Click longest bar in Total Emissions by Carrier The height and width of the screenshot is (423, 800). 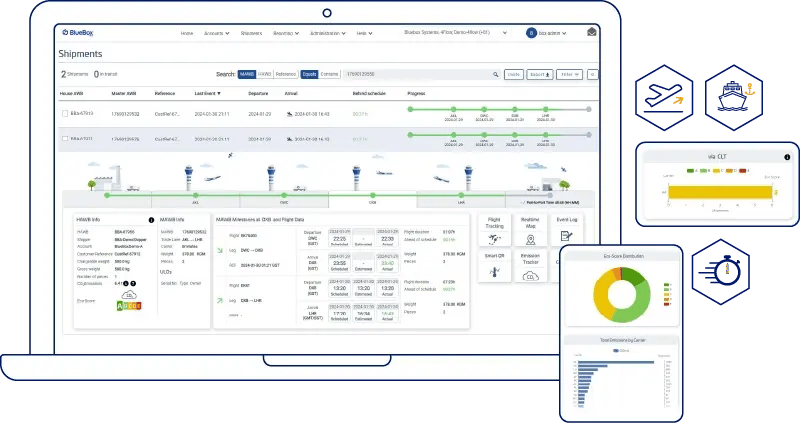[616, 362]
